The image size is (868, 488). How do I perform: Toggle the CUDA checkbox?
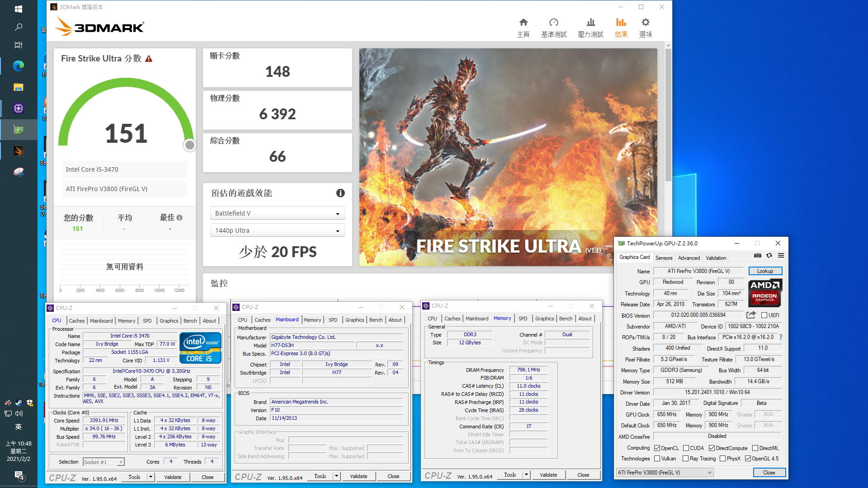(x=686, y=448)
